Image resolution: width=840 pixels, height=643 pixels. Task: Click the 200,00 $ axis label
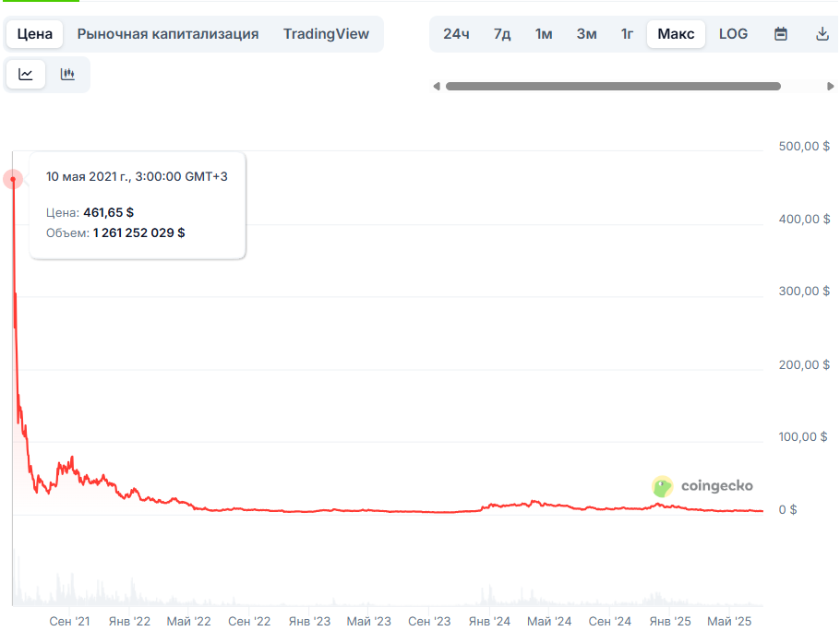pos(804,364)
